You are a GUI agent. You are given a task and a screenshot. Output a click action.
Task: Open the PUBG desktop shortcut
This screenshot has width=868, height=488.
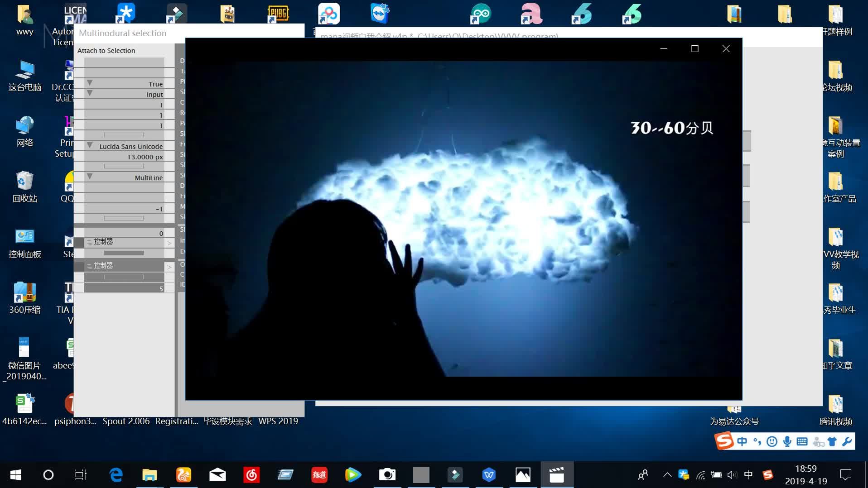coord(278,14)
